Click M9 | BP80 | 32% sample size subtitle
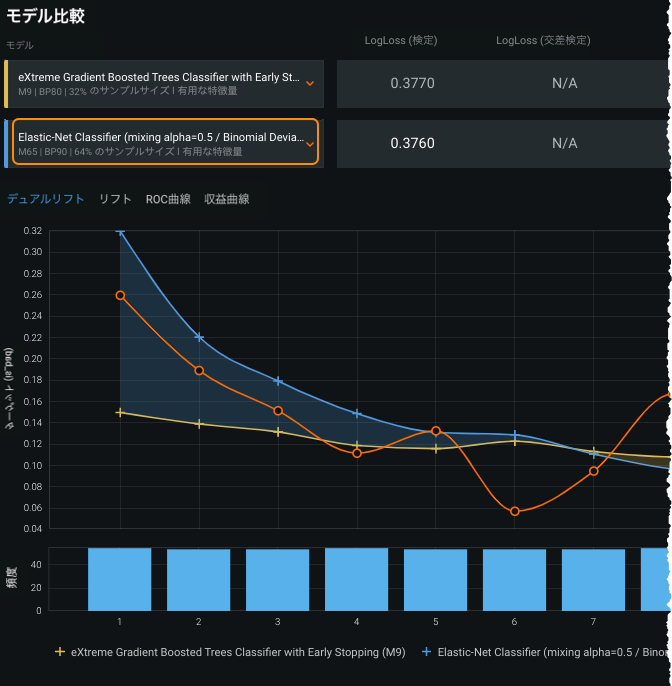Viewport: 672px width, 686px height. 128,91
